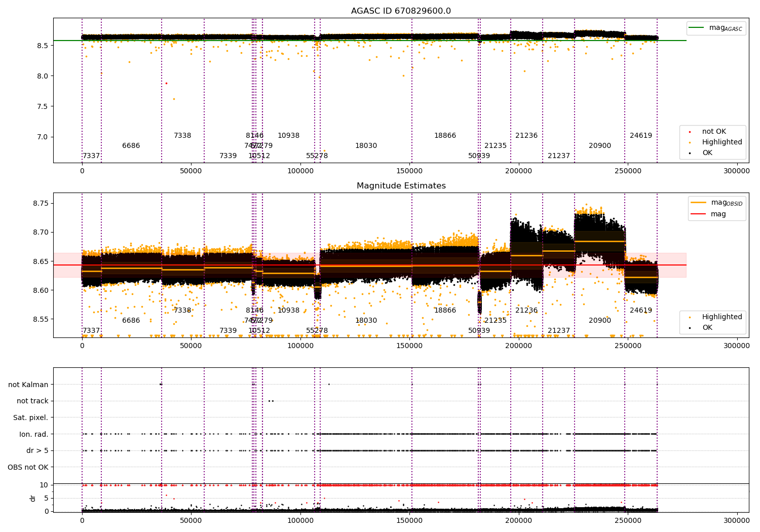The width and height of the screenshot is (760, 532).
Task: Click OBSID label 24619 in the top plot
Action: pyautogui.click(x=641, y=136)
